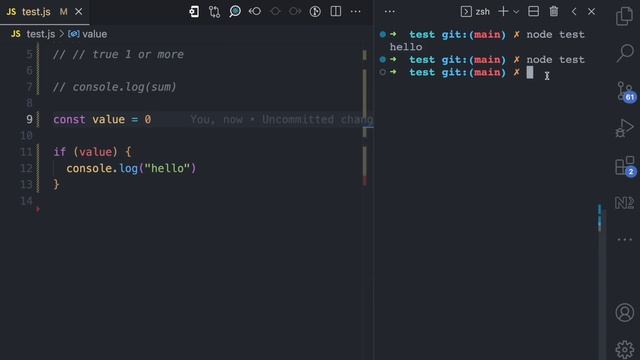
Task: Click line number 9 in the gutter
Action: click(29, 120)
